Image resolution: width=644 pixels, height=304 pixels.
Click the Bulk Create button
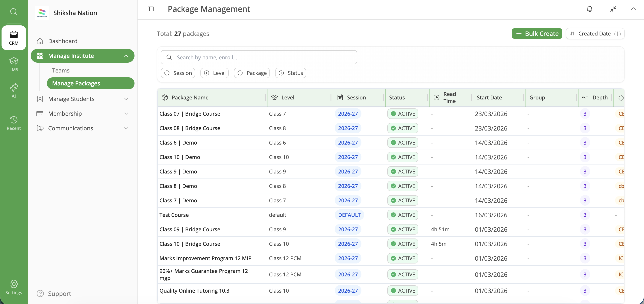tap(537, 34)
